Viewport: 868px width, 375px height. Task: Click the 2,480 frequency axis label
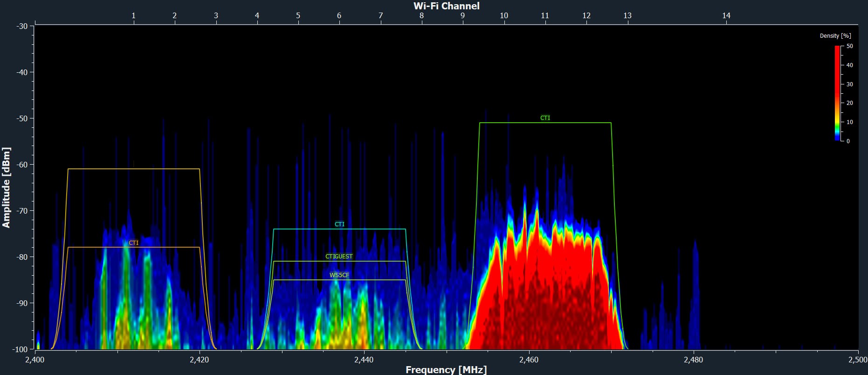693,360
